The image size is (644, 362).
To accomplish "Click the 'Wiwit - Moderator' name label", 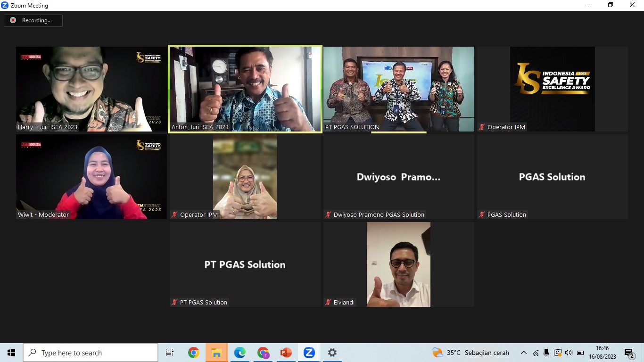I will point(43,214).
